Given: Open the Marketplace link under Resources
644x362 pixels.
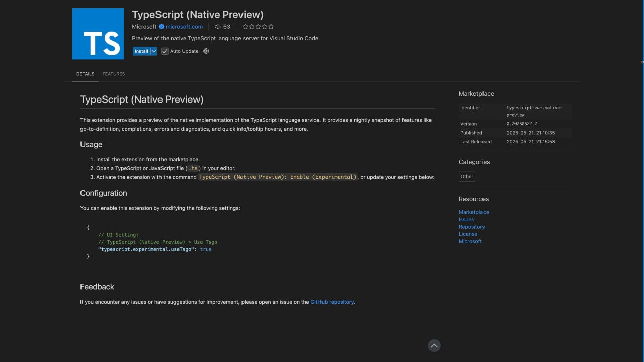Looking at the screenshot, I should 473,212.
